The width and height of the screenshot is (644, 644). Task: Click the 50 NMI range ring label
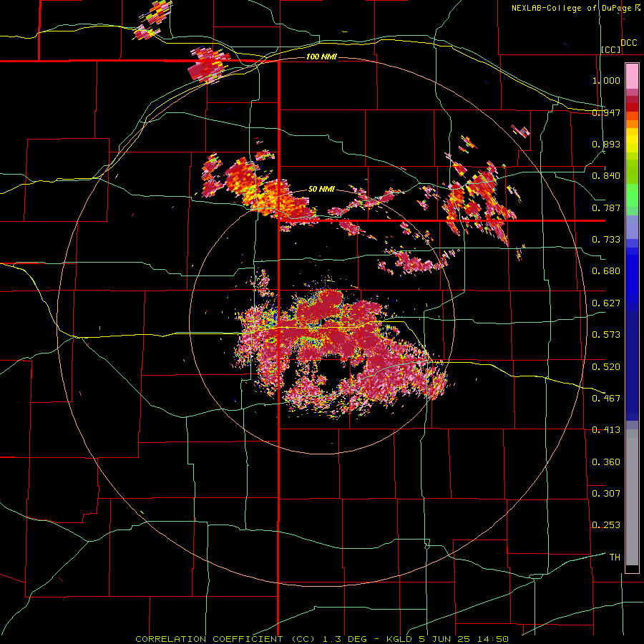click(321, 190)
